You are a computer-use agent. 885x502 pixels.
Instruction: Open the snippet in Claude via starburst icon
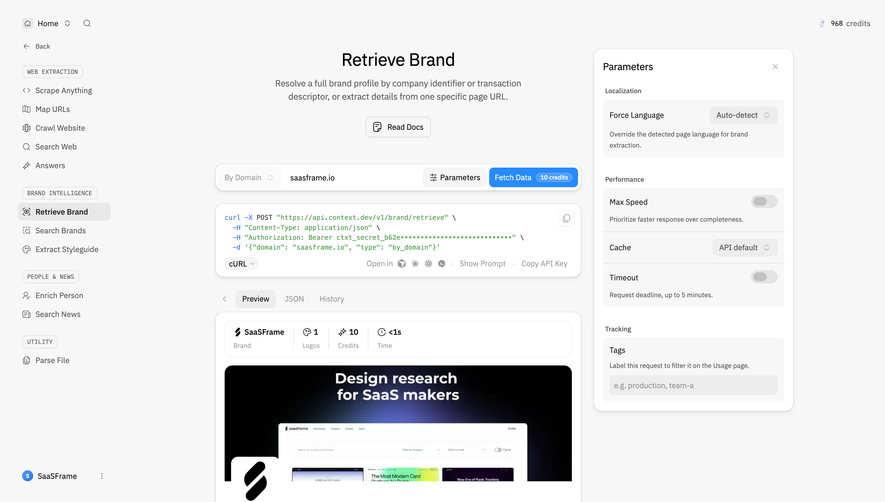[x=415, y=264]
